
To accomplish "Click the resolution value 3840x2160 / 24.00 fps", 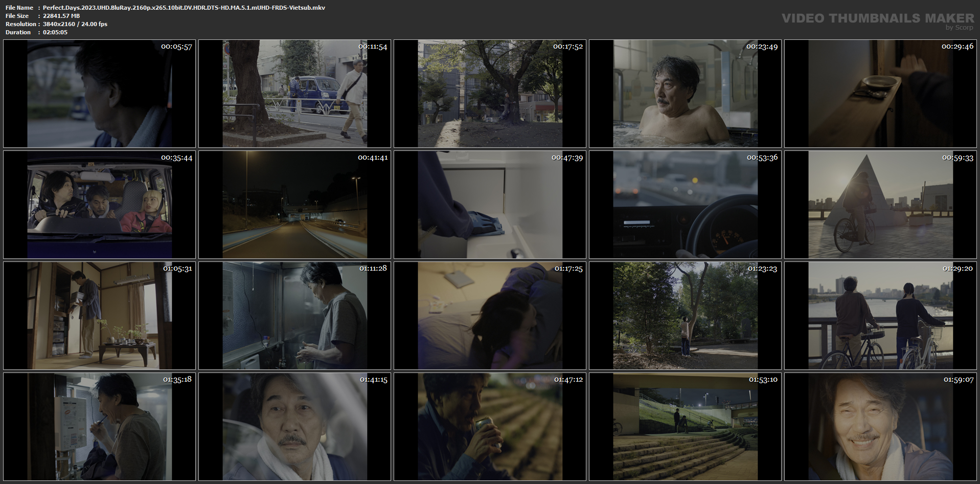I will 75,24.
